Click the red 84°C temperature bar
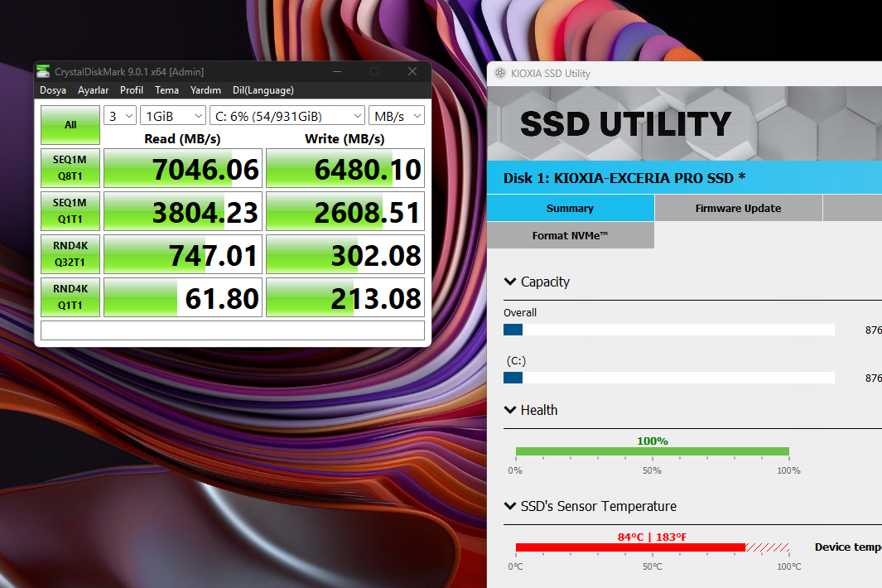The width and height of the screenshot is (882, 588). [630, 547]
